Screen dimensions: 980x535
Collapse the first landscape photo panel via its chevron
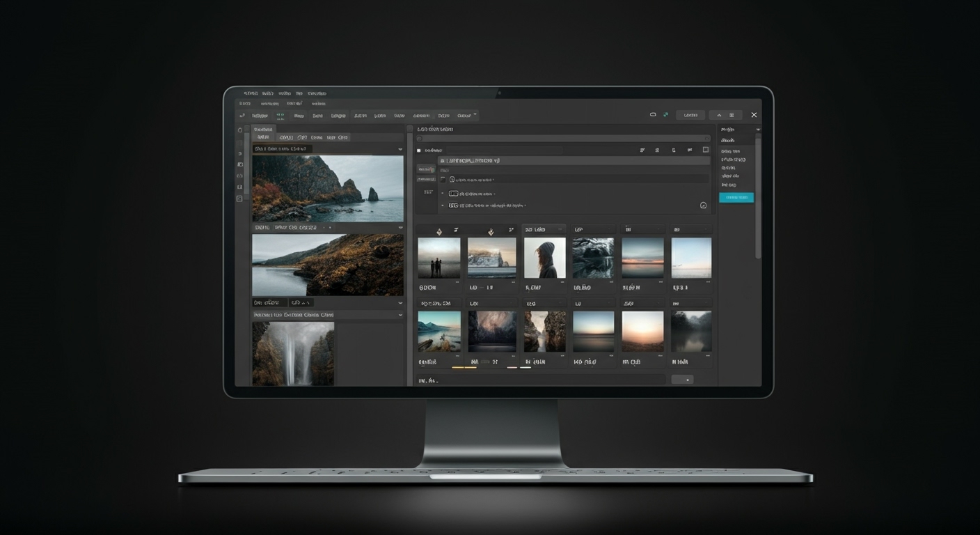click(x=400, y=149)
